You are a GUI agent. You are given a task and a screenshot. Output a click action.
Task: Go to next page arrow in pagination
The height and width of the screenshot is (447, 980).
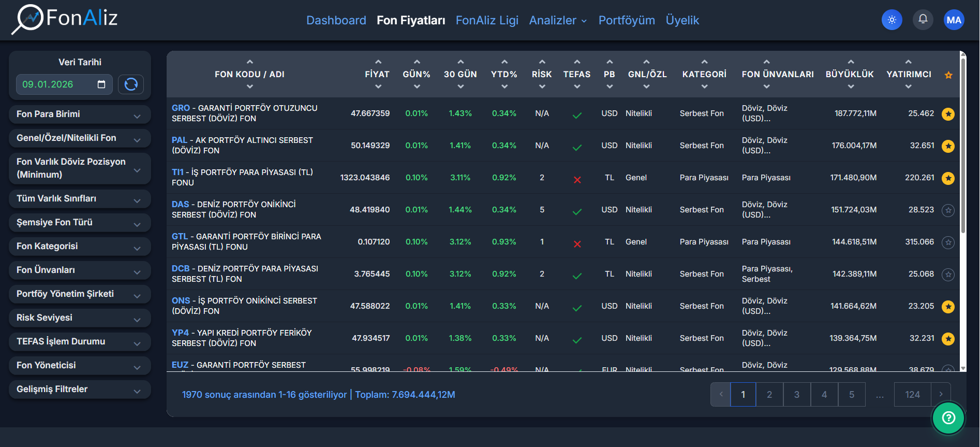click(941, 394)
